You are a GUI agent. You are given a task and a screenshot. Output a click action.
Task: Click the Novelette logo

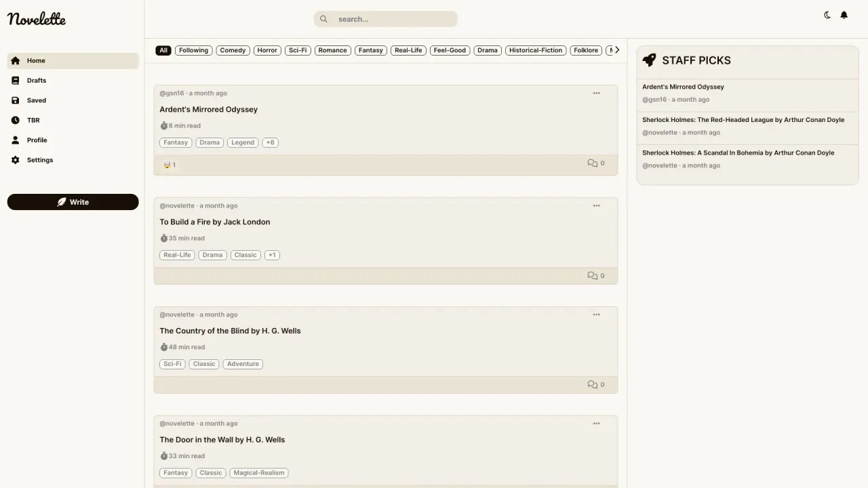[37, 19]
